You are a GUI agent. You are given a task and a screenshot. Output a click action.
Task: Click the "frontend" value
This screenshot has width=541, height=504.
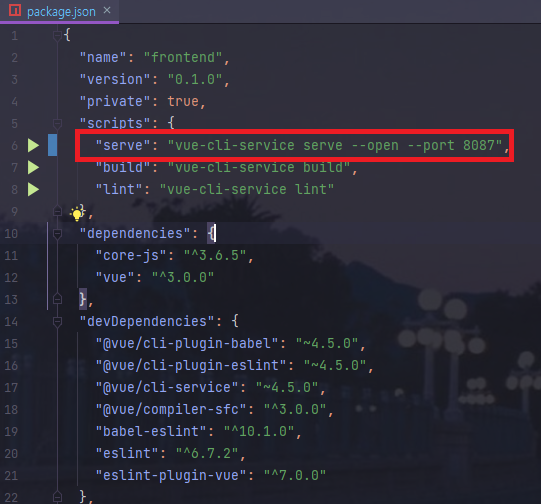[x=183, y=57]
